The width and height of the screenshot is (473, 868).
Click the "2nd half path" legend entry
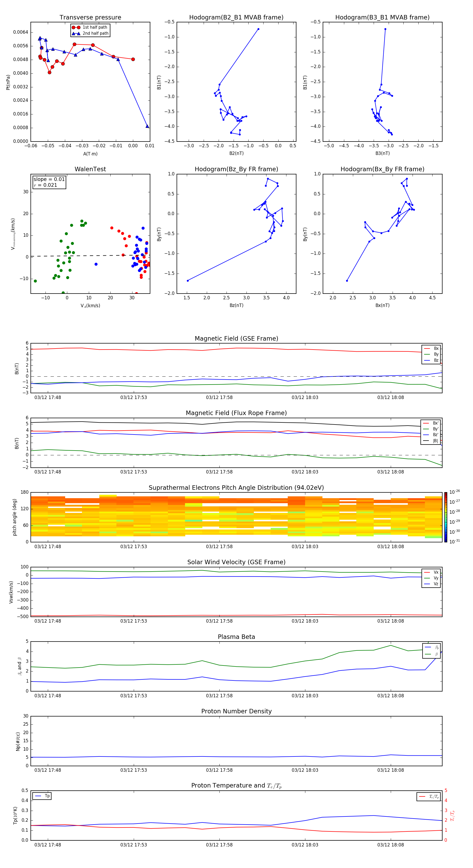(90, 33)
